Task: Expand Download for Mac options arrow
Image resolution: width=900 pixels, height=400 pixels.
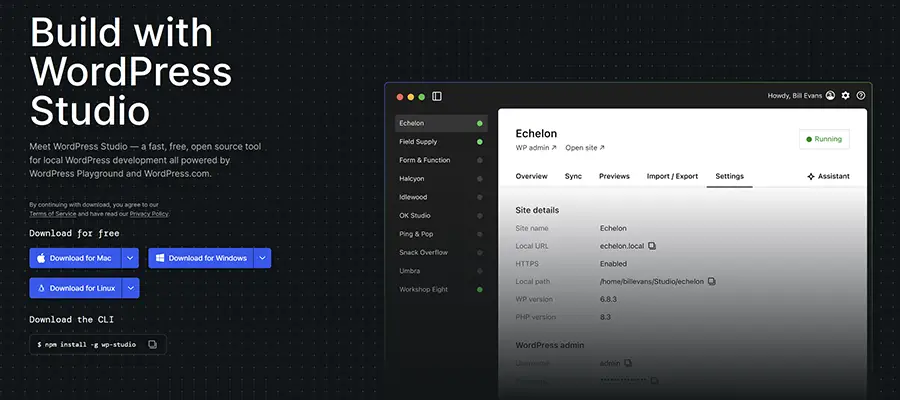Action: [130, 258]
